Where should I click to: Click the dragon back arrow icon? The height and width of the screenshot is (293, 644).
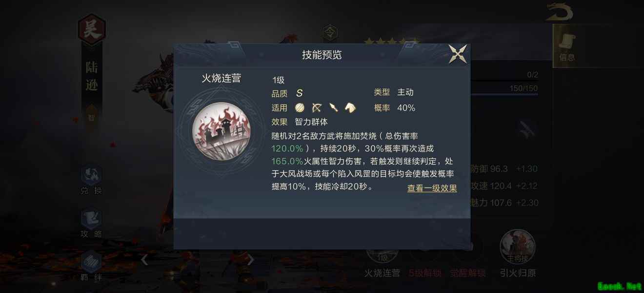560,11
